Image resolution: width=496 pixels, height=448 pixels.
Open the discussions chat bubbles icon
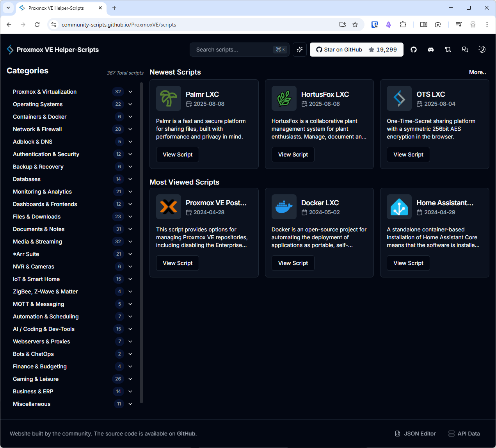click(x=465, y=50)
